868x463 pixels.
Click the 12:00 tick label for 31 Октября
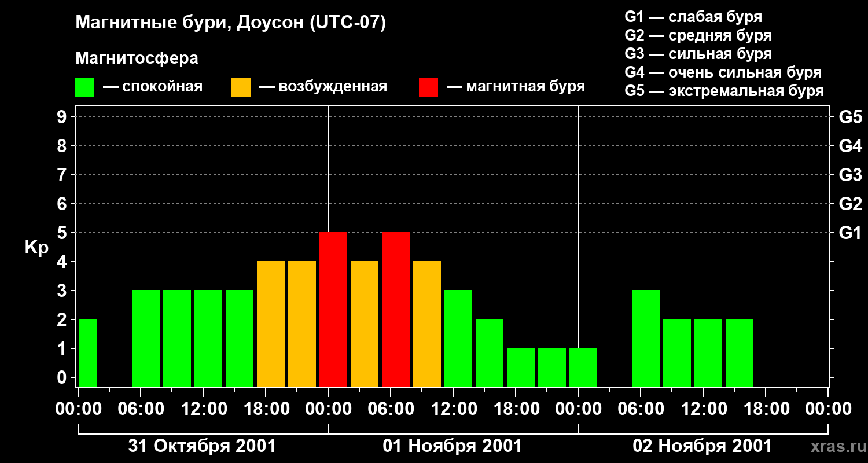coord(203,409)
